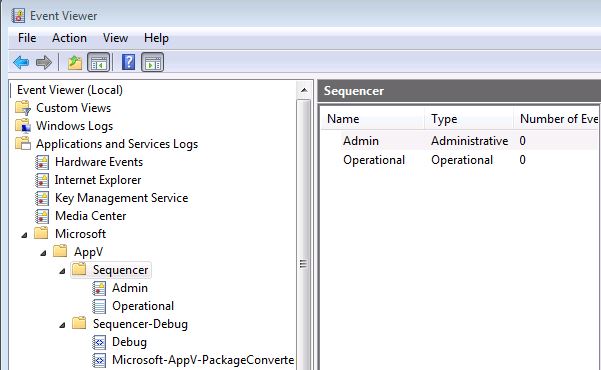Click the Debug log icon
The width and height of the screenshot is (601, 370).
point(99,342)
